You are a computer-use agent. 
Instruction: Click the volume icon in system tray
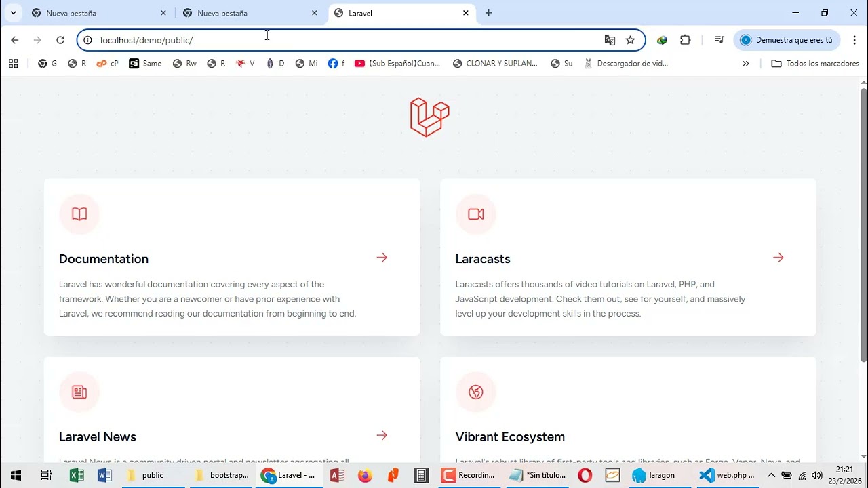click(817, 475)
